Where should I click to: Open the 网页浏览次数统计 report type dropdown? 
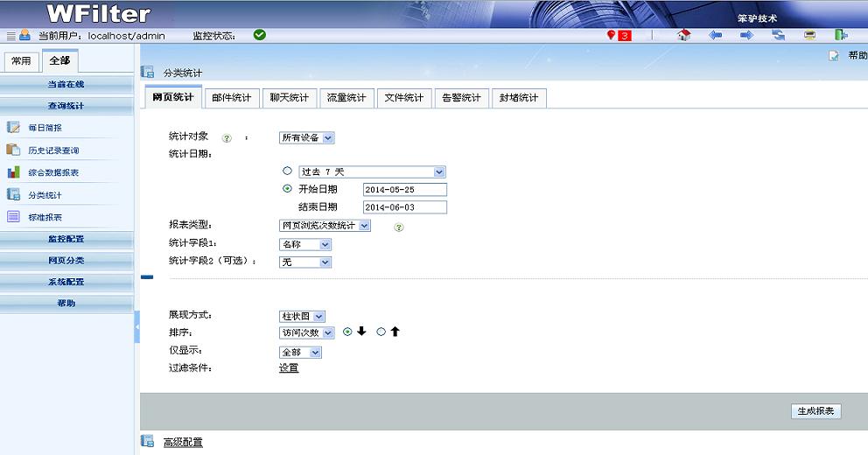pyautogui.click(x=324, y=226)
